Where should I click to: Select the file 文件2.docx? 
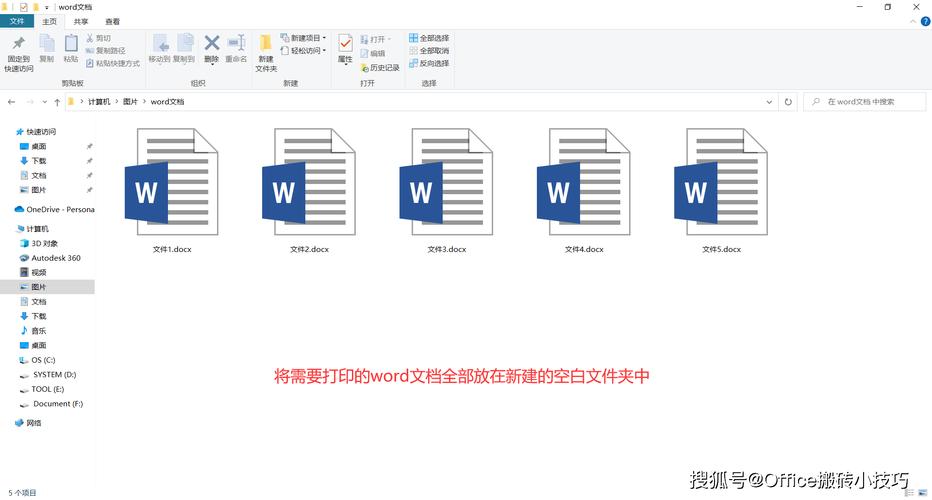309,191
